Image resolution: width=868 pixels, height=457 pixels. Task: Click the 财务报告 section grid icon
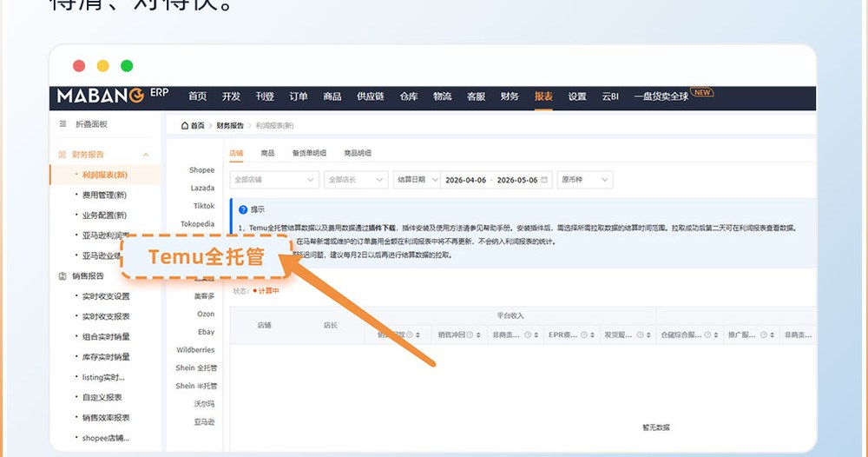point(62,155)
